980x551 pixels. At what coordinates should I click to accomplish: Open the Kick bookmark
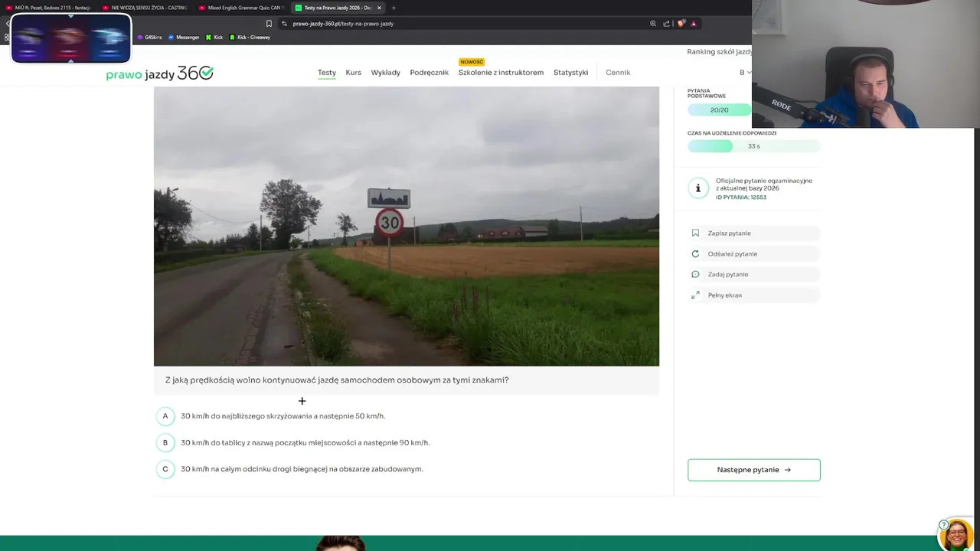[214, 37]
